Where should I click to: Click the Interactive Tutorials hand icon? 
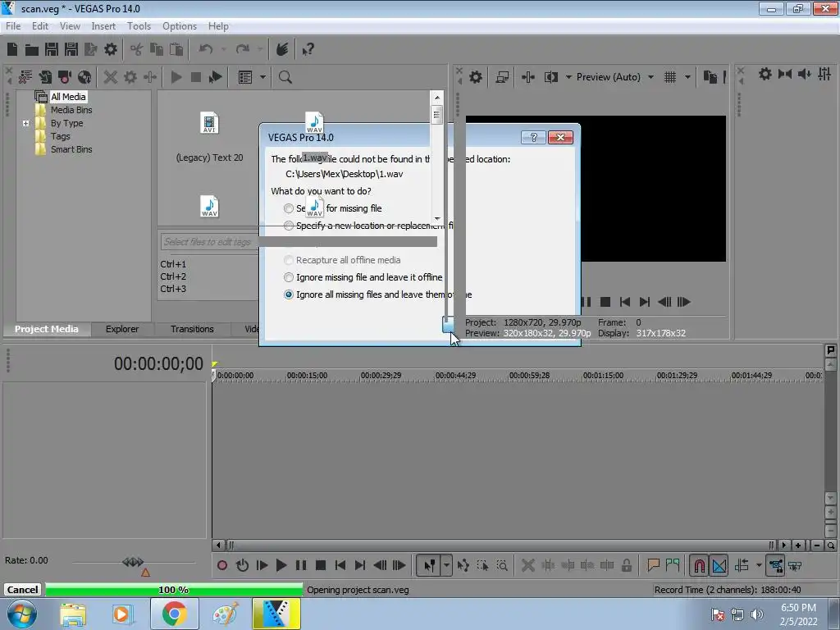click(282, 49)
